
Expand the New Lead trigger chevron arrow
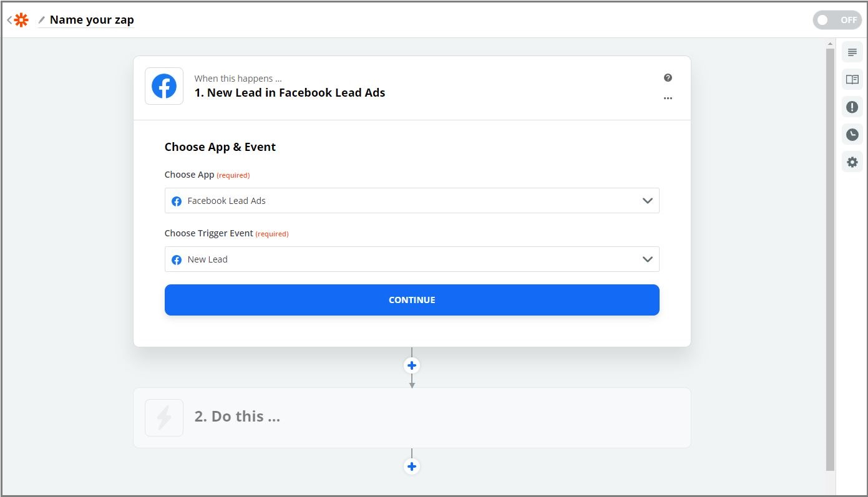tap(647, 259)
